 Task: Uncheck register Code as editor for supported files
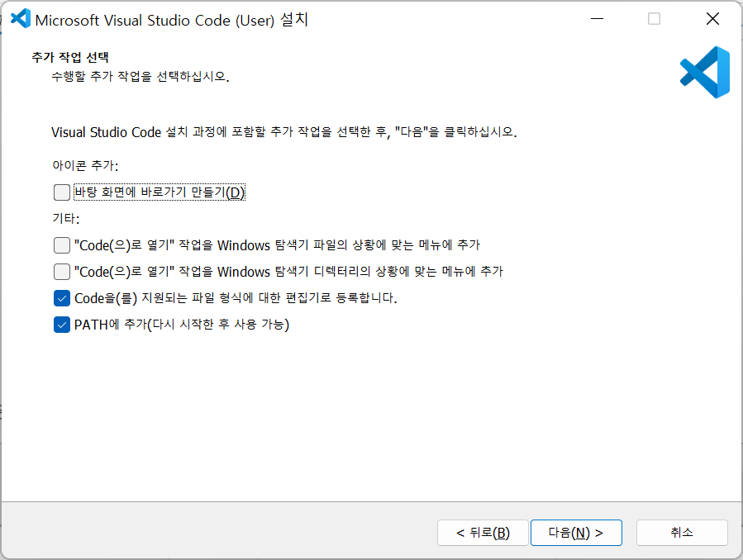click(62, 298)
